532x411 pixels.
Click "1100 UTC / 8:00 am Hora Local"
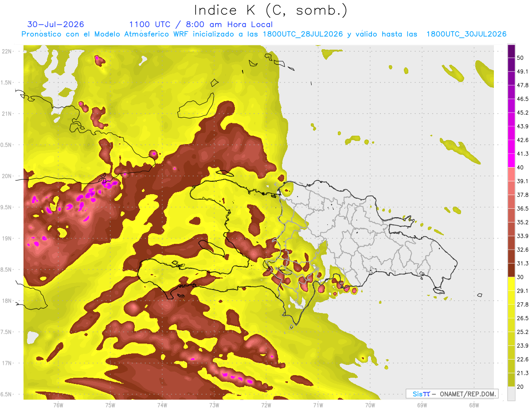pyautogui.click(x=201, y=24)
